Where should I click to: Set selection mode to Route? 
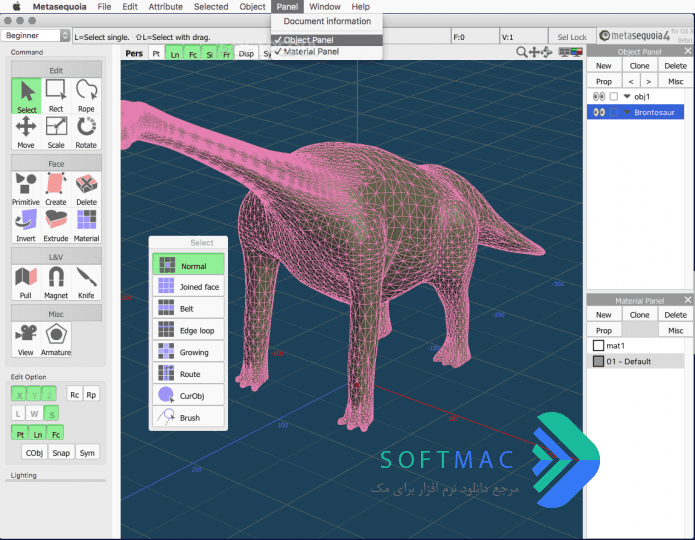point(188,373)
